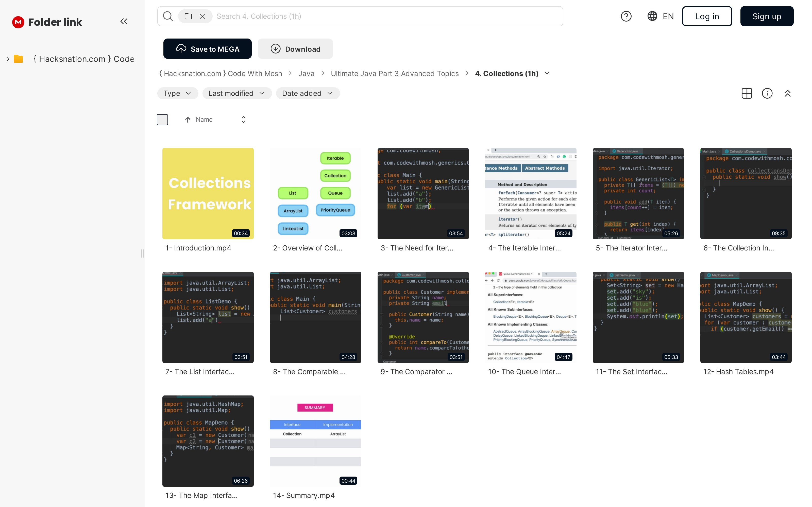Go to Java breadcrumb folder
Image resolution: width=812 pixels, height=507 pixels.
pos(306,74)
